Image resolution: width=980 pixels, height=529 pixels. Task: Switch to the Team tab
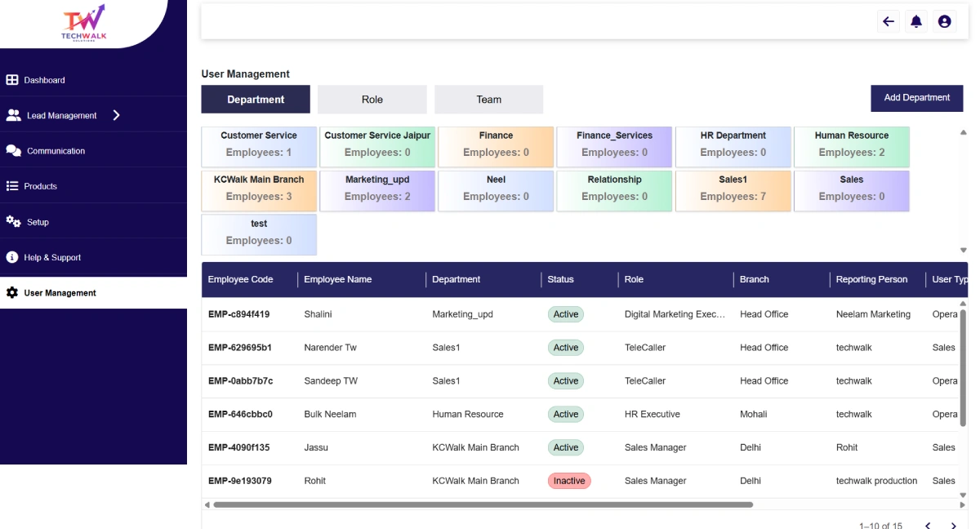point(488,100)
